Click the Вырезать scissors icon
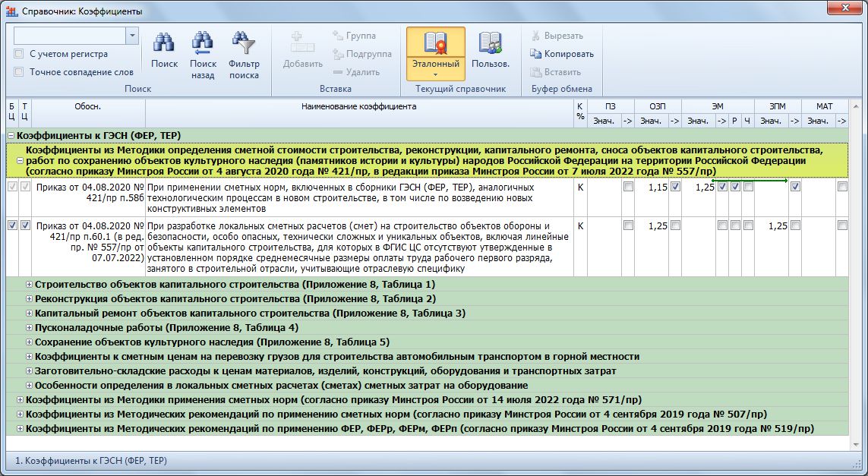 point(535,36)
